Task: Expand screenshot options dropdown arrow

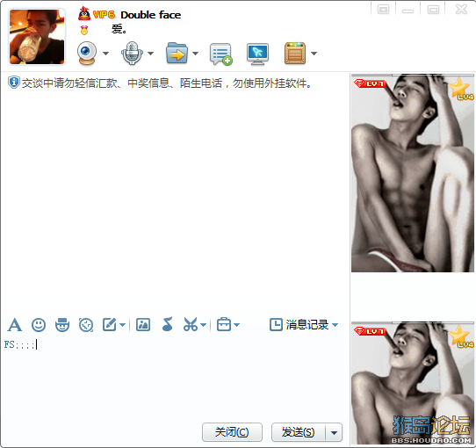Action: click(204, 325)
